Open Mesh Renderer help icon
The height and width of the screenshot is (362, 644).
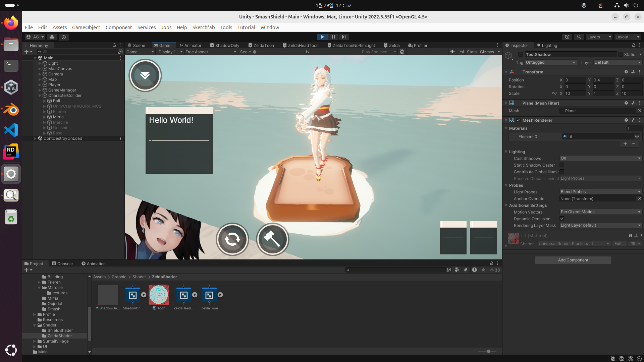[626, 120]
